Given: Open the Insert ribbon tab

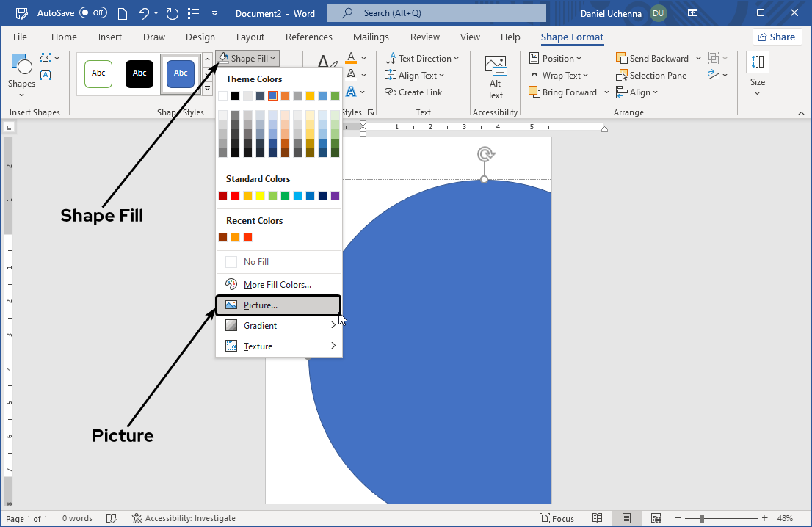Looking at the screenshot, I should coord(110,37).
